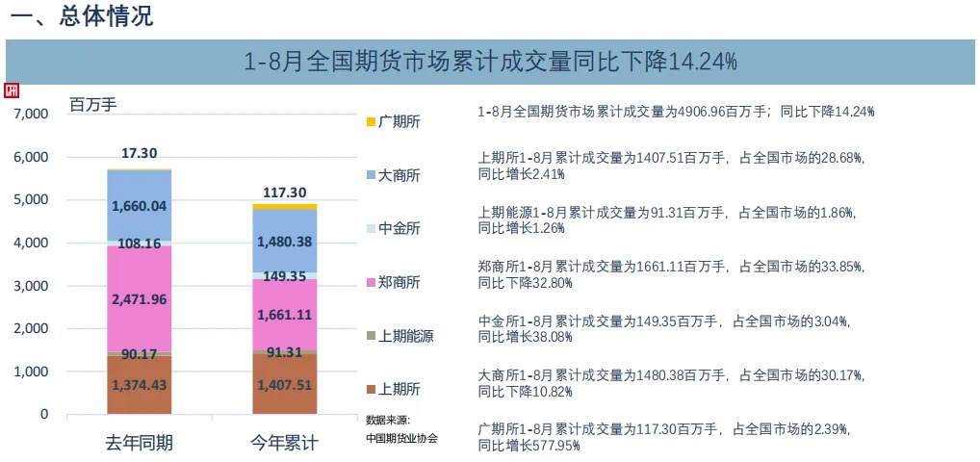Click the 一、总体情况 section heading
This screenshot has height=462, width=980.
coord(83,15)
